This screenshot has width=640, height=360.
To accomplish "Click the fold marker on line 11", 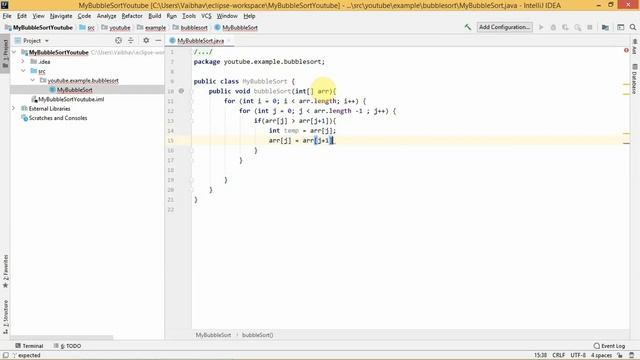I will (x=192, y=101).
